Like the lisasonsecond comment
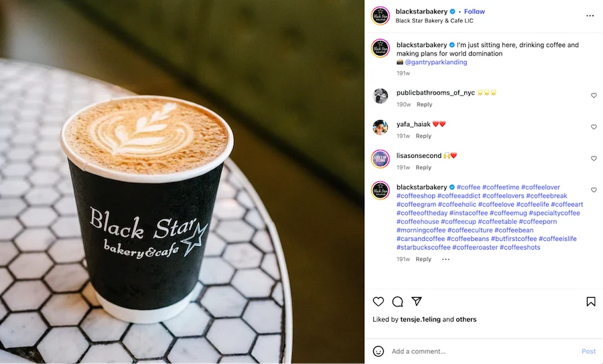This screenshot has height=364, width=603. pos(594,158)
